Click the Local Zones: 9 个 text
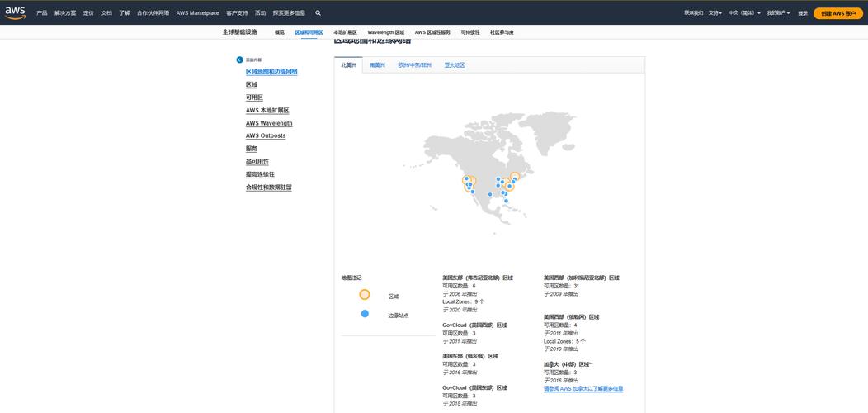 tap(464, 301)
